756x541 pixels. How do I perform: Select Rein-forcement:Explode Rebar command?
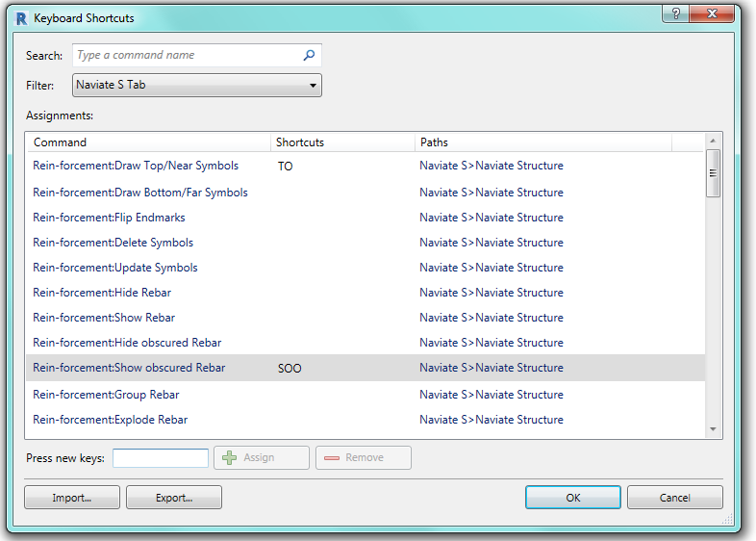(111, 420)
